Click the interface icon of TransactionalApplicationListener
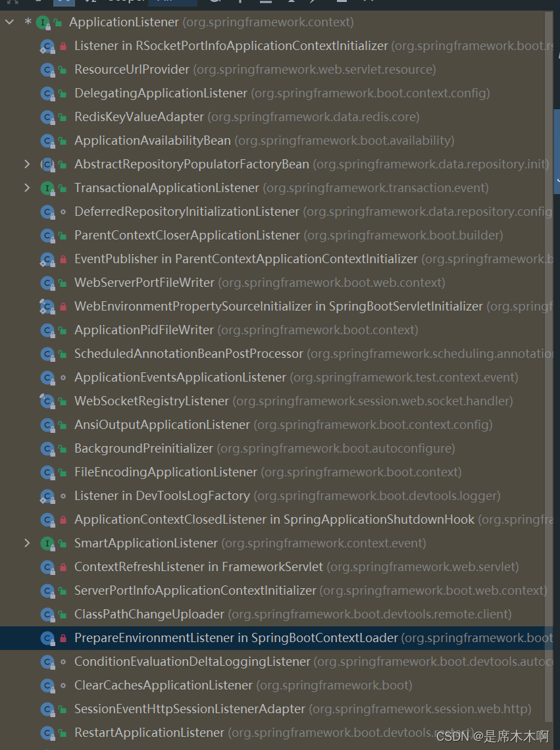Image resolution: width=560 pixels, height=750 pixels. pos(48,187)
